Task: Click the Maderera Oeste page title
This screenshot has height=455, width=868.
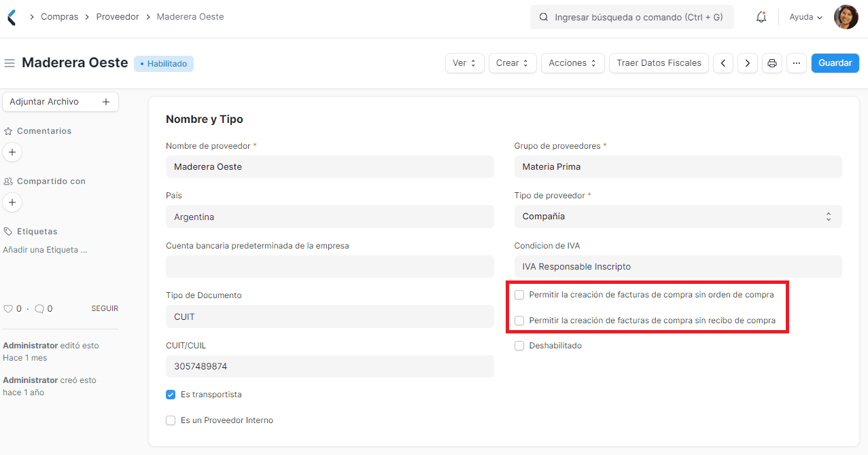Action: 75,62
